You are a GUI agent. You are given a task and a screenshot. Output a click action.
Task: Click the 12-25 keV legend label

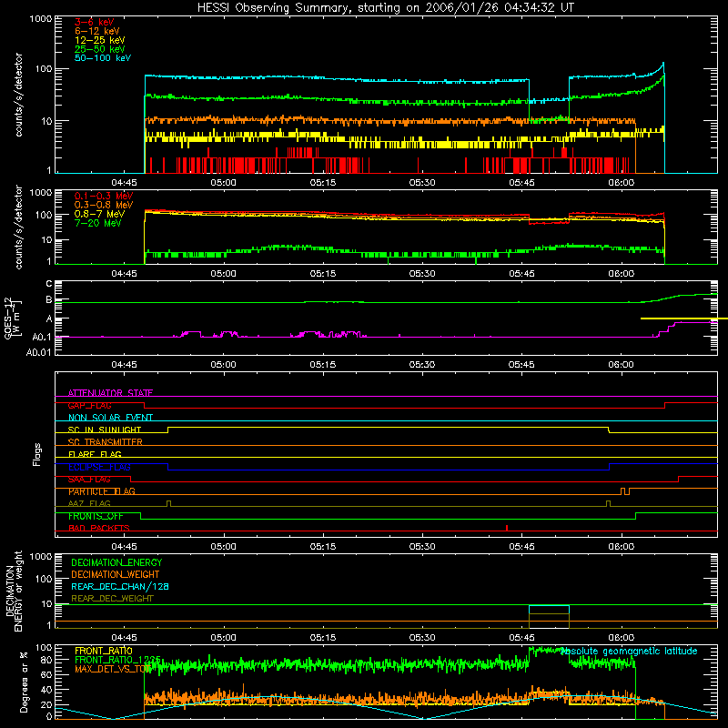99,40
